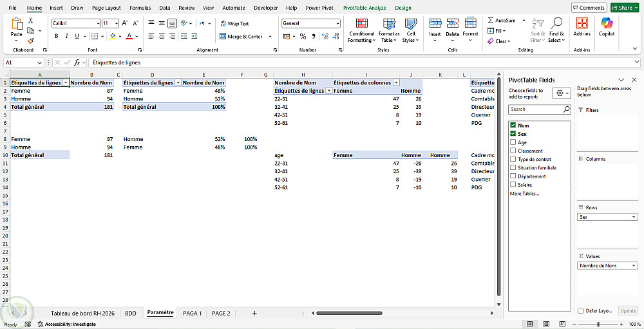Open the Find & Select magnifier
Screen dimensions: 644x329
click(556, 23)
